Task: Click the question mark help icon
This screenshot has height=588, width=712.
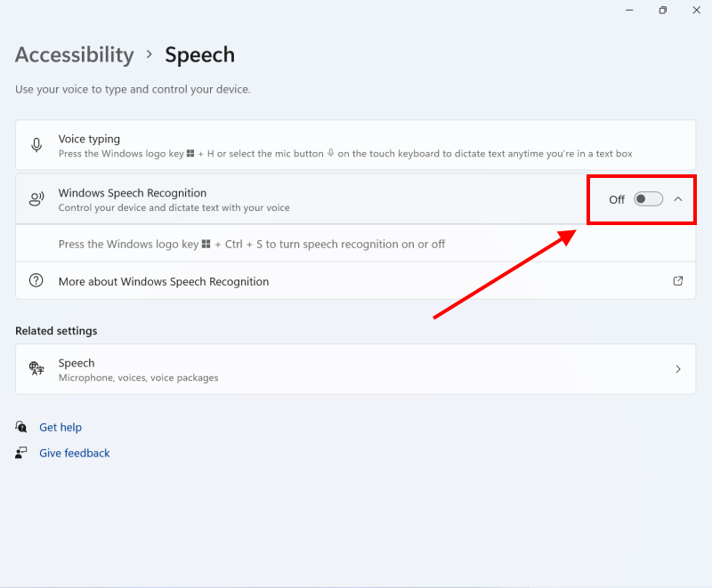Action: click(x=36, y=280)
